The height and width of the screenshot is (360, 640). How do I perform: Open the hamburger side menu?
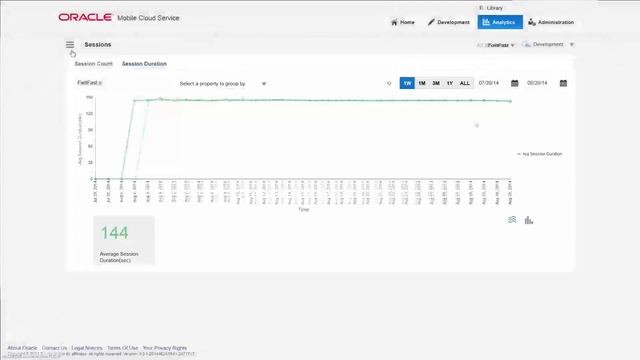[x=70, y=44]
